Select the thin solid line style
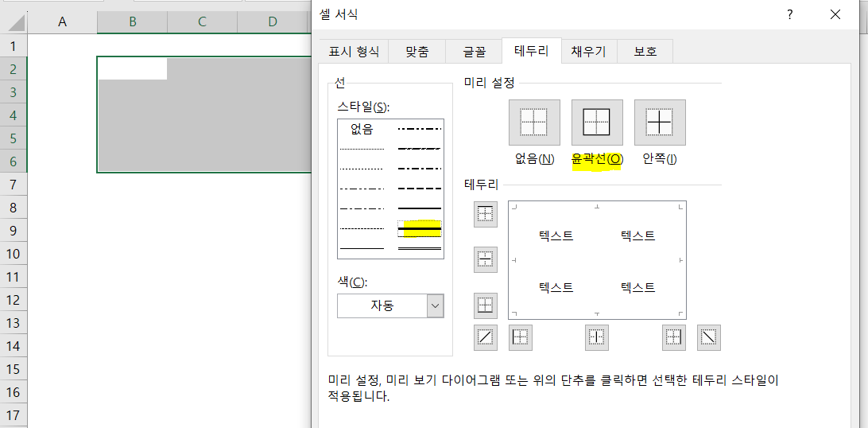This screenshot has width=868, height=428. point(362,248)
